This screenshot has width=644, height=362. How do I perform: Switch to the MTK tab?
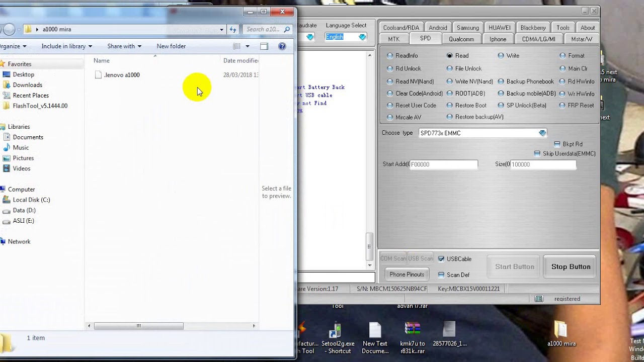point(394,39)
